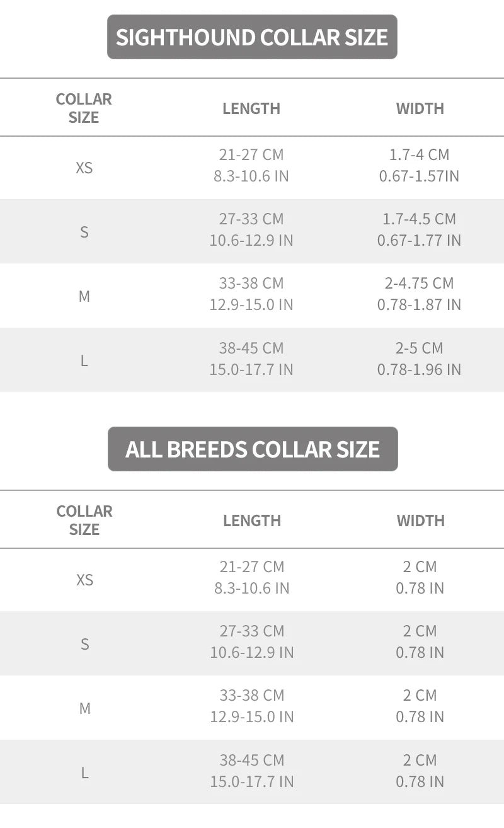
Task: Select the XS size in the Sighthound table
Action: pos(84,168)
